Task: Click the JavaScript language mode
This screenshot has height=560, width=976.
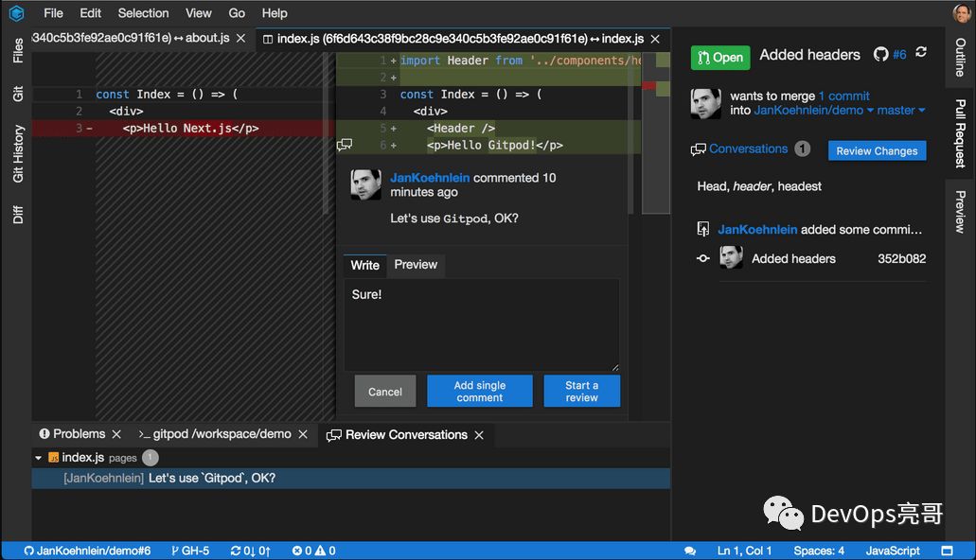Action: pos(892,551)
